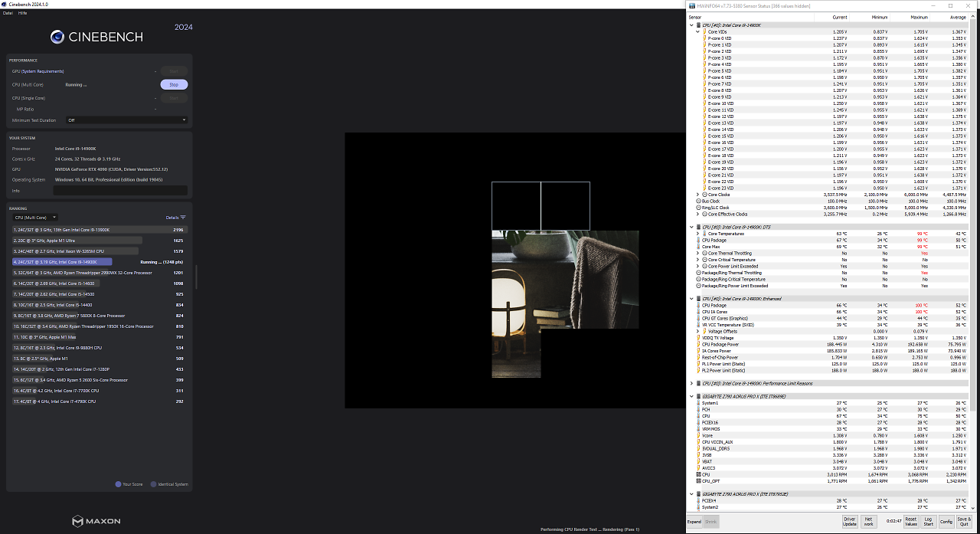Open Config in HWiNFO
Screen dimensions: 980x534
click(x=946, y=521)
